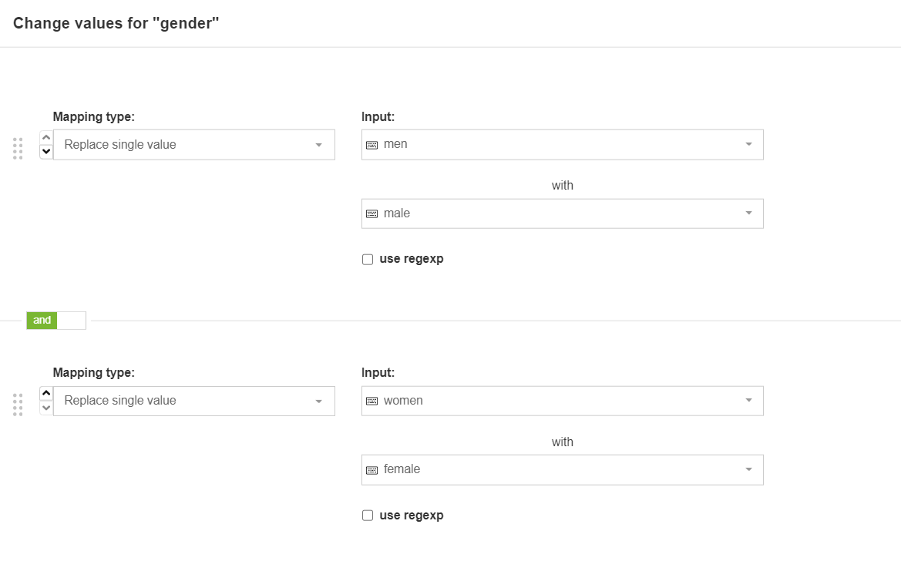Click the up arrow beside the first mapping rule
Screen dimensions: 901x588
[x=45, y=136]
